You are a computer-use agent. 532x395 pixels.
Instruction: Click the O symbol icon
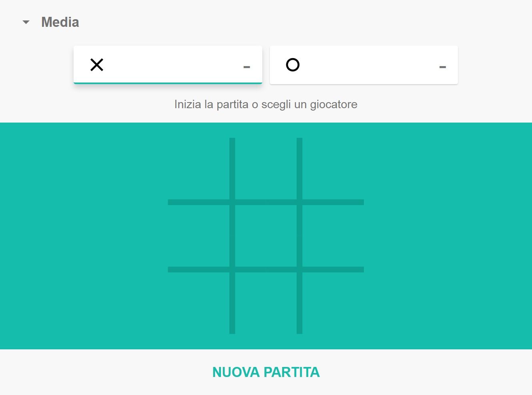pyautogui.click(x=293, y=64)
